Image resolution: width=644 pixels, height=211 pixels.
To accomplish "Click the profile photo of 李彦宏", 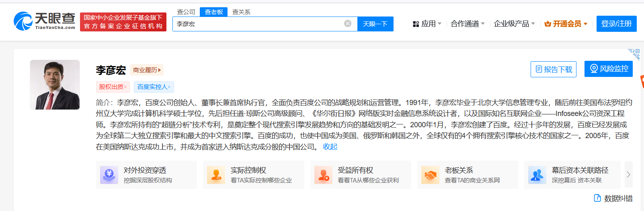I will tap(55, 85).
